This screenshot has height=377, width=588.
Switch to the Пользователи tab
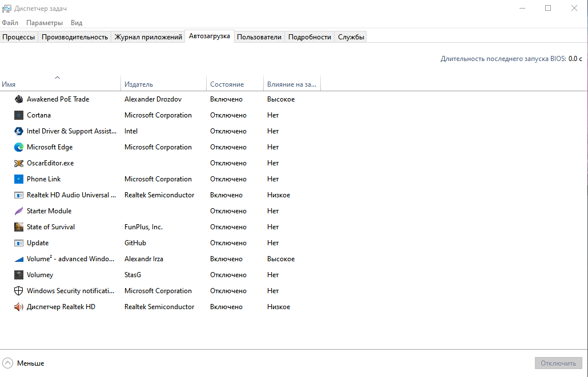click(x=259, y=37)
